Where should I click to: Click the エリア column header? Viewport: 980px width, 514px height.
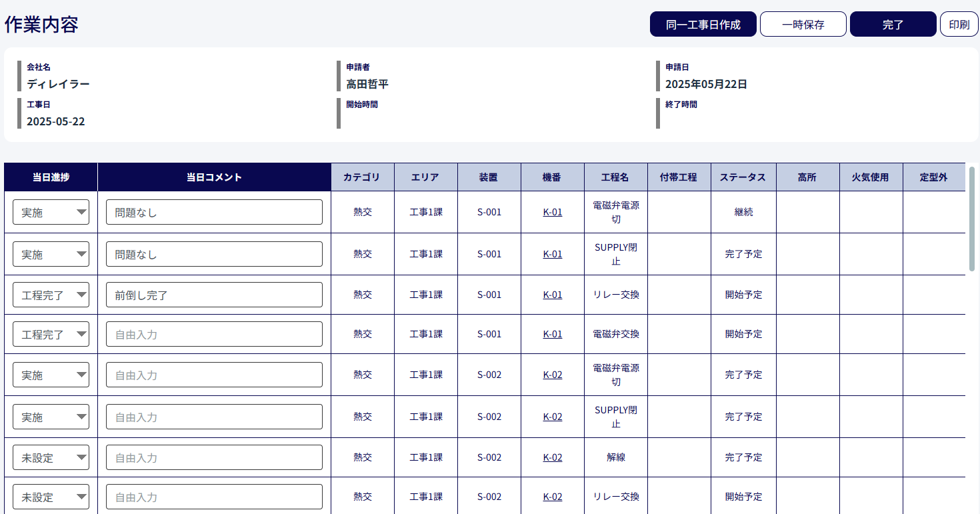425,177
